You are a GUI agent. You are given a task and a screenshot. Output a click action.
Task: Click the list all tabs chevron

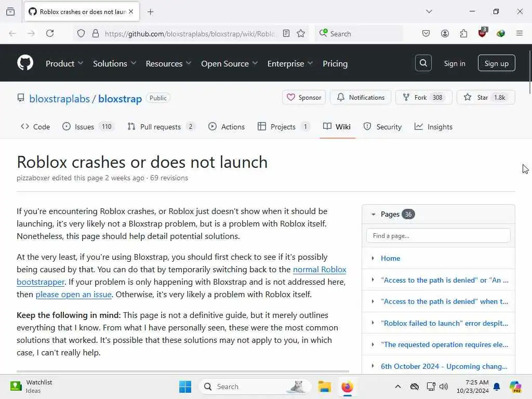[429, 11]
